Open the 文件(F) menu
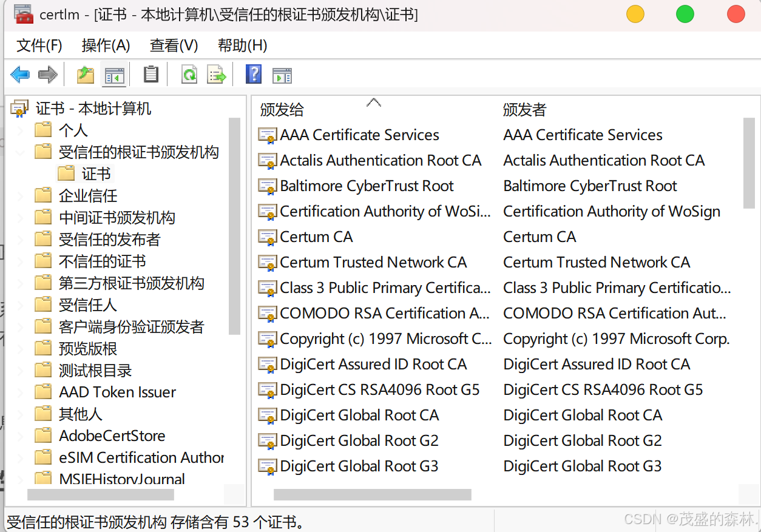This screenshot has height=532, width=761. coord(39,45)
